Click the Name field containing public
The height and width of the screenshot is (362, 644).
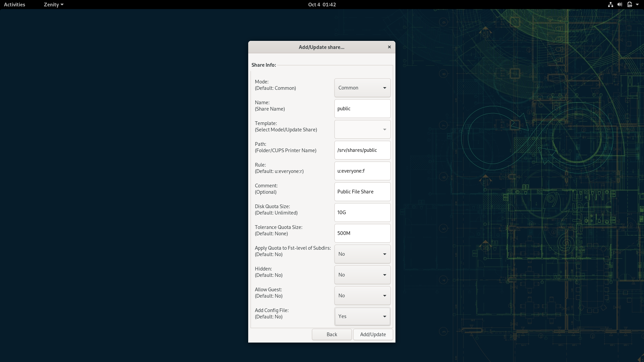point(362,109)
